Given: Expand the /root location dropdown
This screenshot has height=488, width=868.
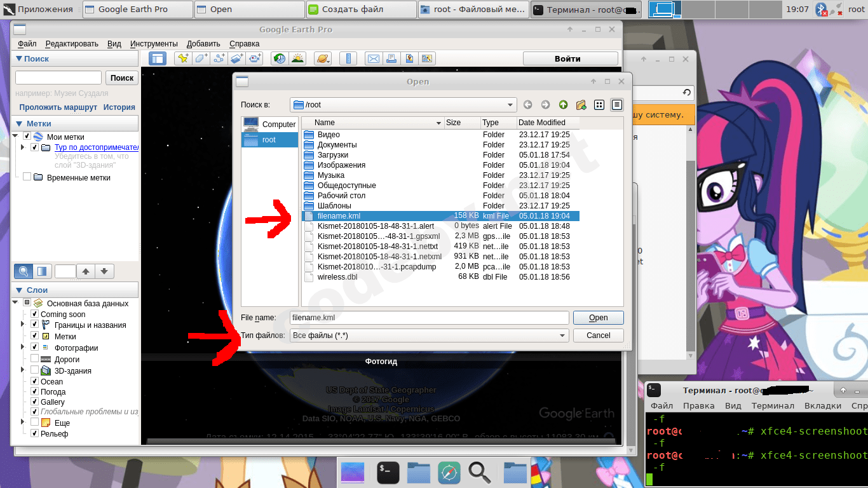Looking at the screenshot, I should coord(403,105).
